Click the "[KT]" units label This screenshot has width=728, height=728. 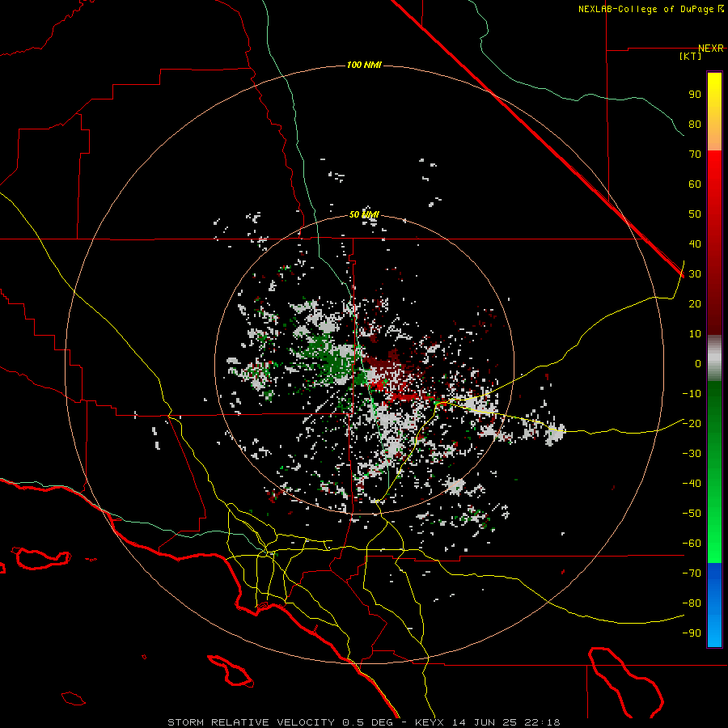pyautogui.click(x=691, y=56)
